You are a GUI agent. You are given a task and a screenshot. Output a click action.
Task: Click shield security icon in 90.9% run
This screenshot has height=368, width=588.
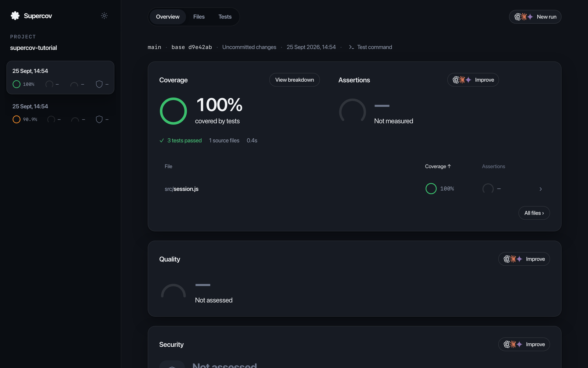click(x=99, y=119)
